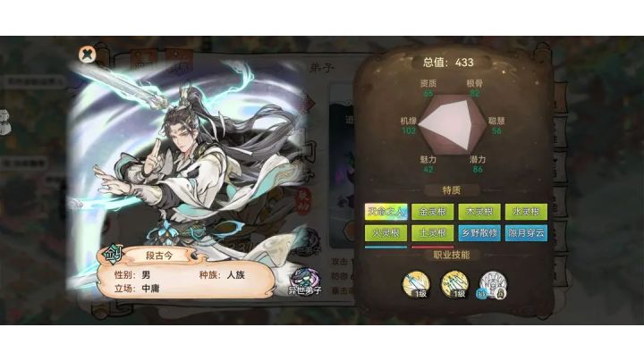Open the 异世弟子 badge icon
644x361 pixels.
305,281
